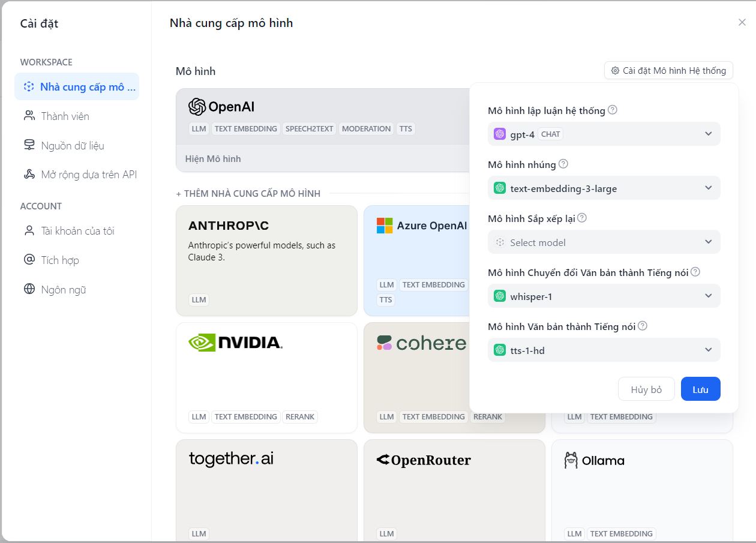Select the Azure OpenAI provider card

417,260
